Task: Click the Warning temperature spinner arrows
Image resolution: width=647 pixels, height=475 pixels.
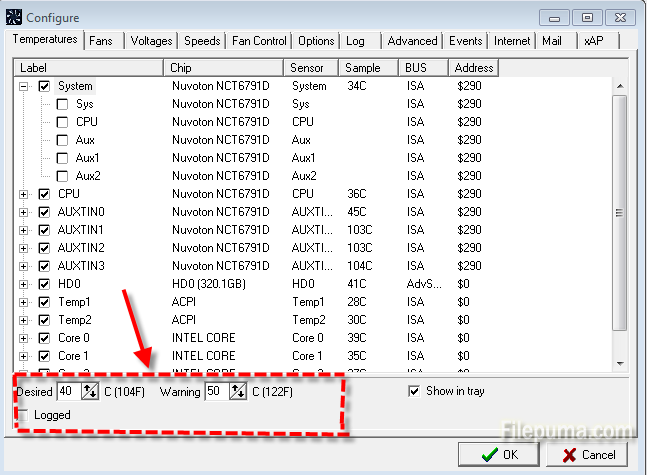Action: point(238,391)
